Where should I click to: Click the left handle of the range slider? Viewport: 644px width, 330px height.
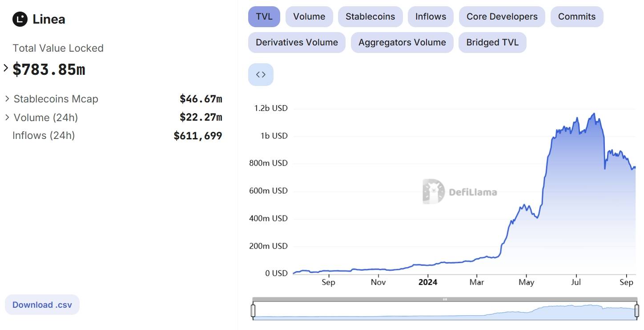(x=253, y=311)
